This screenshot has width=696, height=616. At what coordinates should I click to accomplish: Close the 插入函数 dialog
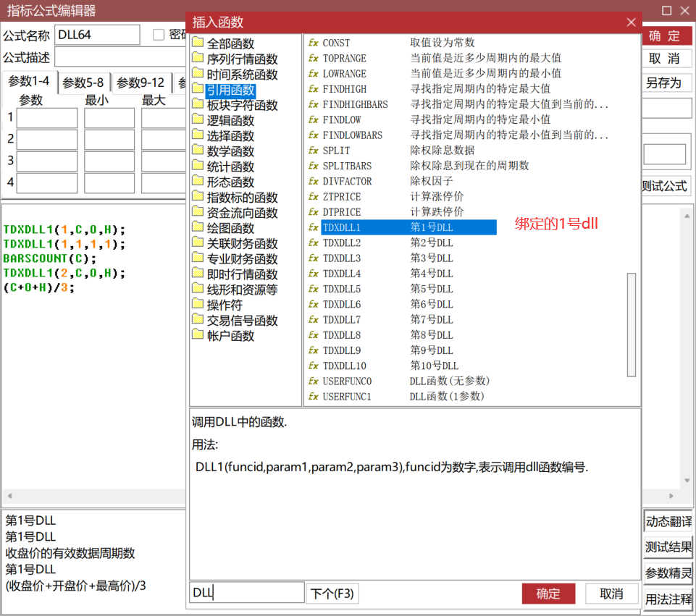click(631, 22)
